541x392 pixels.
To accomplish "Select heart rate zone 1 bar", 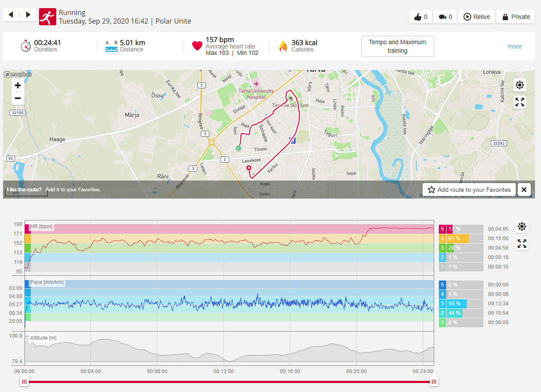I will point(461,267).
